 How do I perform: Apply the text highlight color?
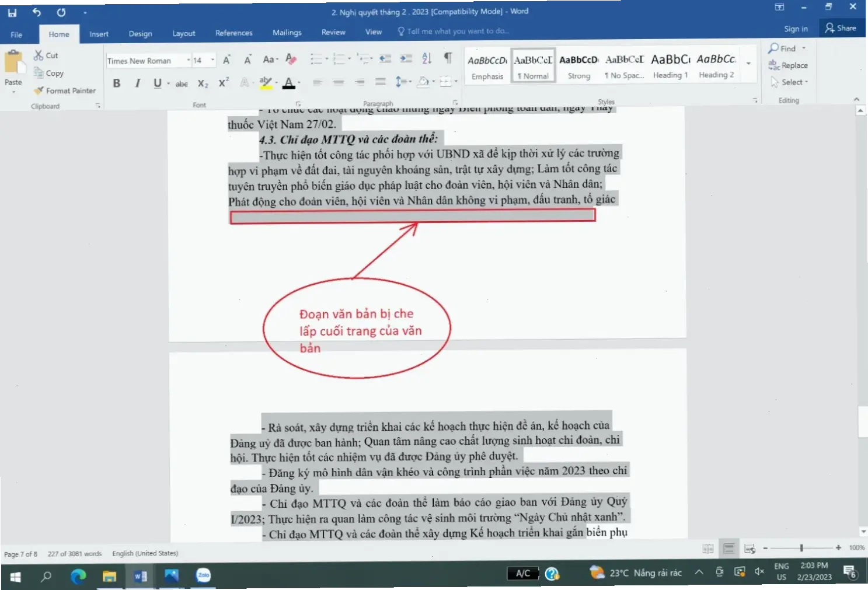tap(266, 83)
